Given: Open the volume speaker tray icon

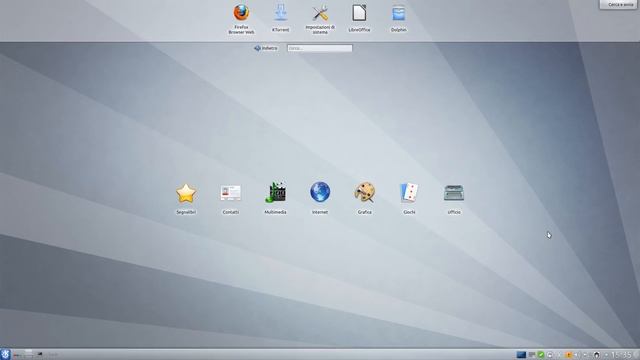Looking at the screenshot, I should 577,355.
